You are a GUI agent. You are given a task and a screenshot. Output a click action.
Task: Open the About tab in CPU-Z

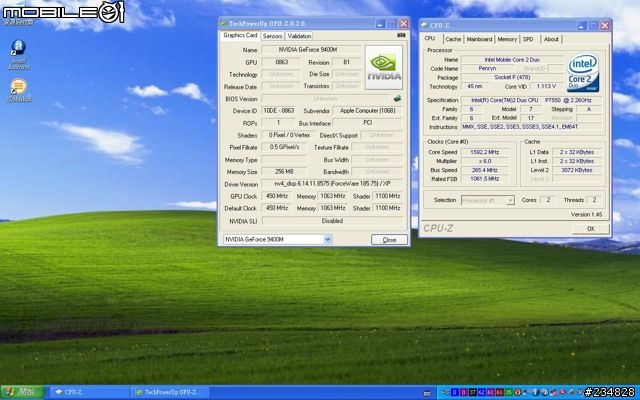tap(551, 40)
